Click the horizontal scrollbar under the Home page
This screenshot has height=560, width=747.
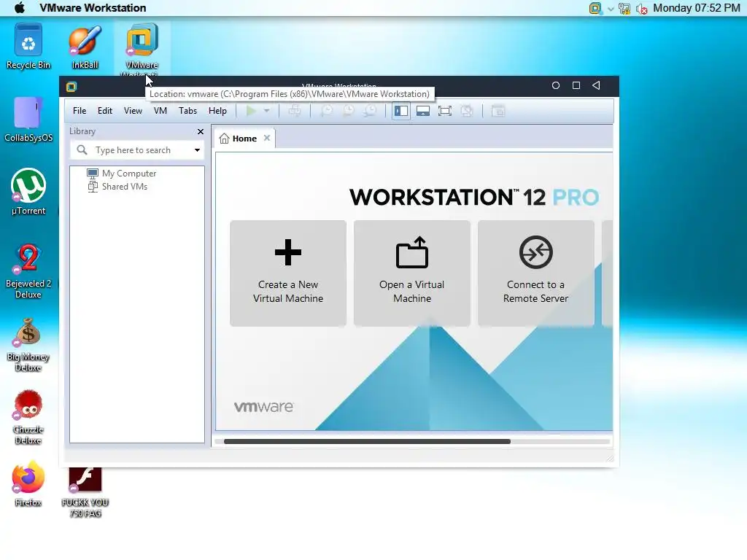coord(367,441)
